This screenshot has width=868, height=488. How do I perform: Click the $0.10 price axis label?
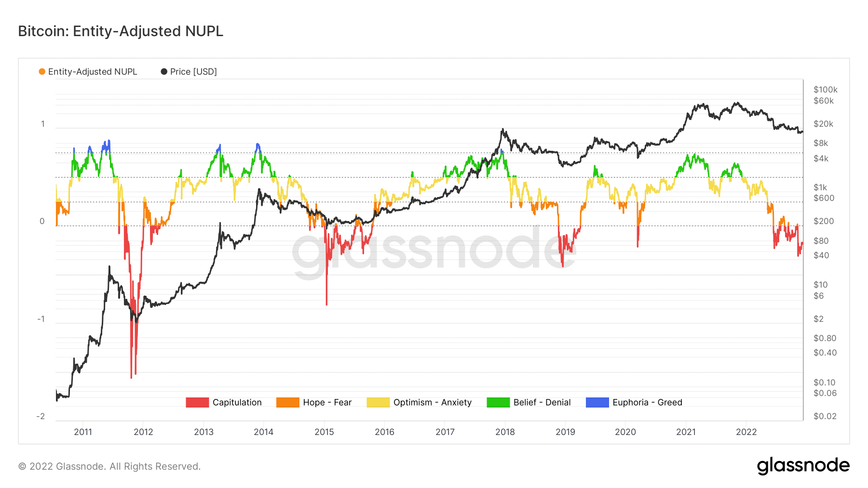tap(824, 382)
